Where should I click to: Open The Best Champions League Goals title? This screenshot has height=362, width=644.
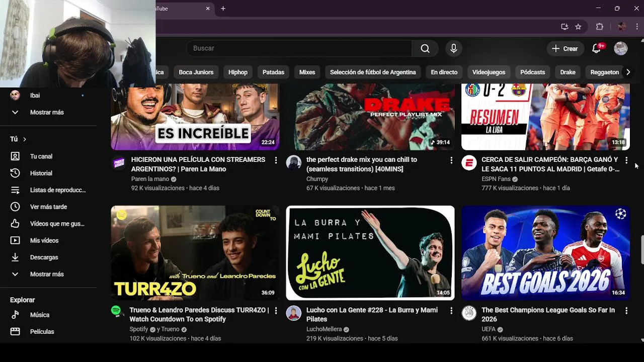click(548, 314)
